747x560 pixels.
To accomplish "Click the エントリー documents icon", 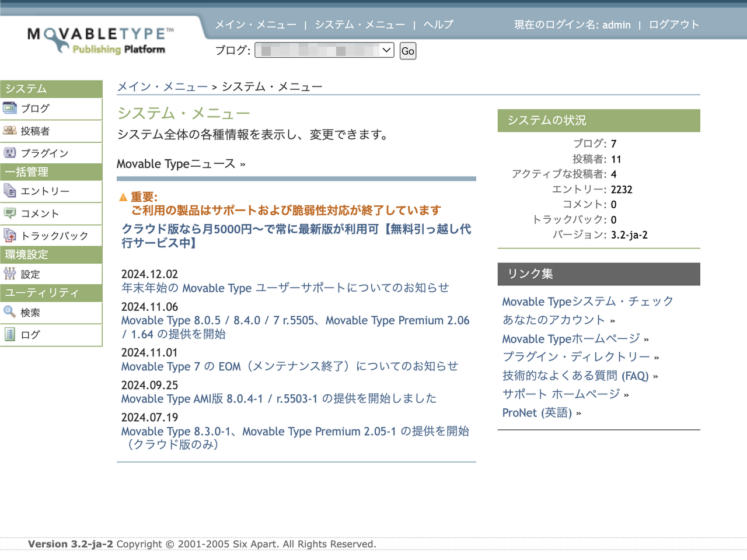I will click(10, 191).
